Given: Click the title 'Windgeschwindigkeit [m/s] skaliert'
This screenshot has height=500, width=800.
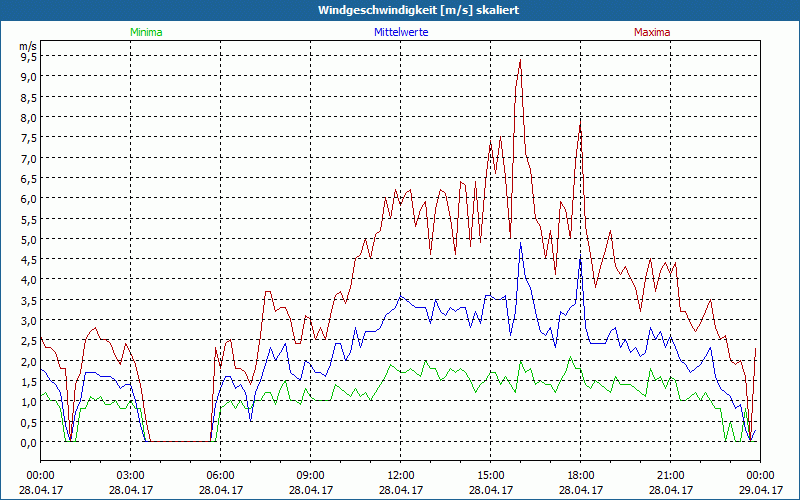Looking at the screenshot, I should click(418, 10).
